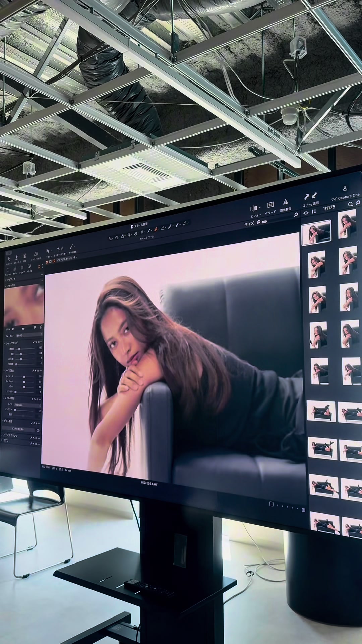This screenshot has height=644, width=362.
Task: Click the Export (エクスポート) icon
Action: [17, 257]
